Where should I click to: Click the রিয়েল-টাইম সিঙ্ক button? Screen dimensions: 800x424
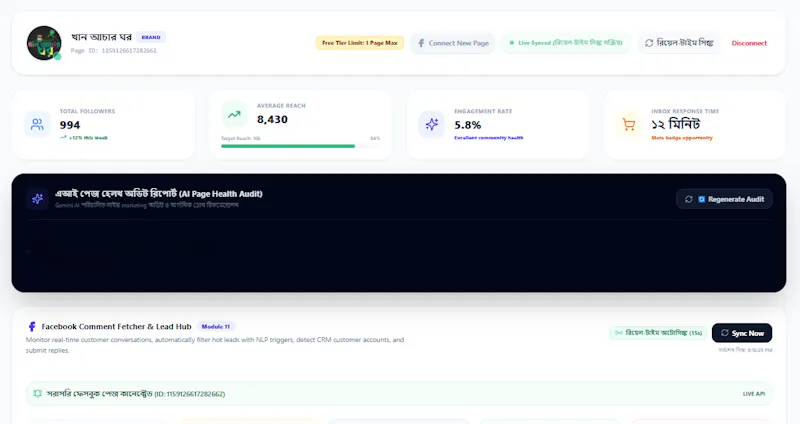point(679,43)
